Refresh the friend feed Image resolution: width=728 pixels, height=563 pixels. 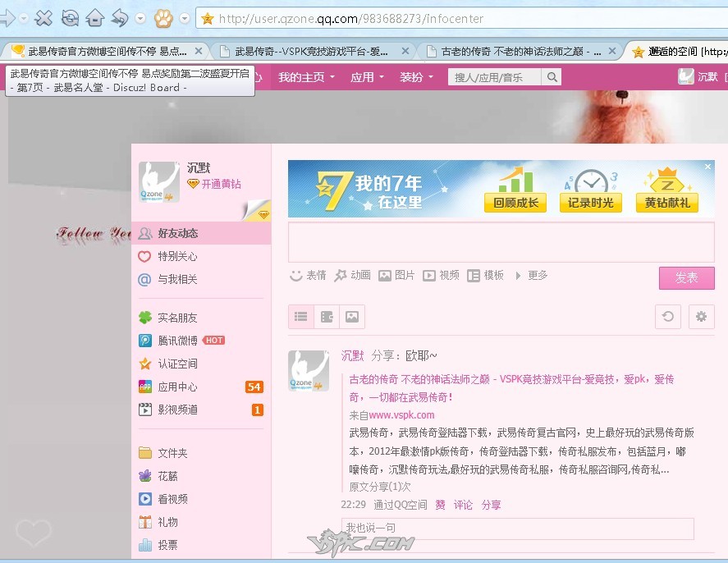pos(667,317)
